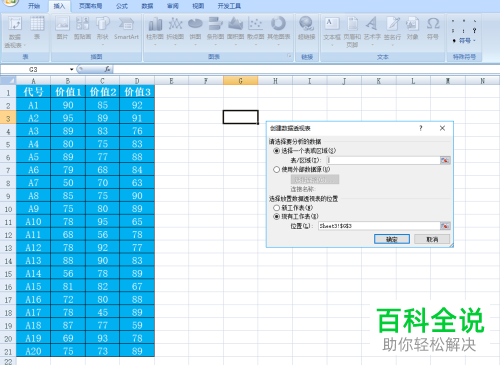This screenshot has height=365, width=500.
Task: Choose the Scatter chart (散点图) icon
Action: click(x=256, y=30)
